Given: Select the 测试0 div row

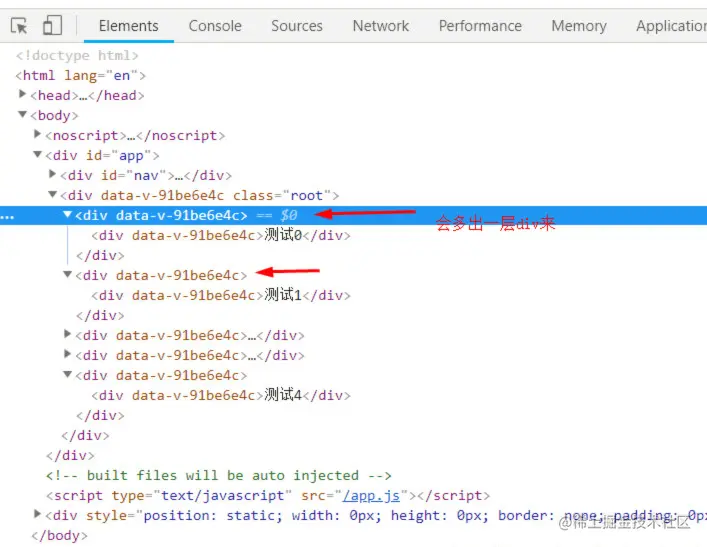Looking at the screenshot, I should click(x=221, y=235).
